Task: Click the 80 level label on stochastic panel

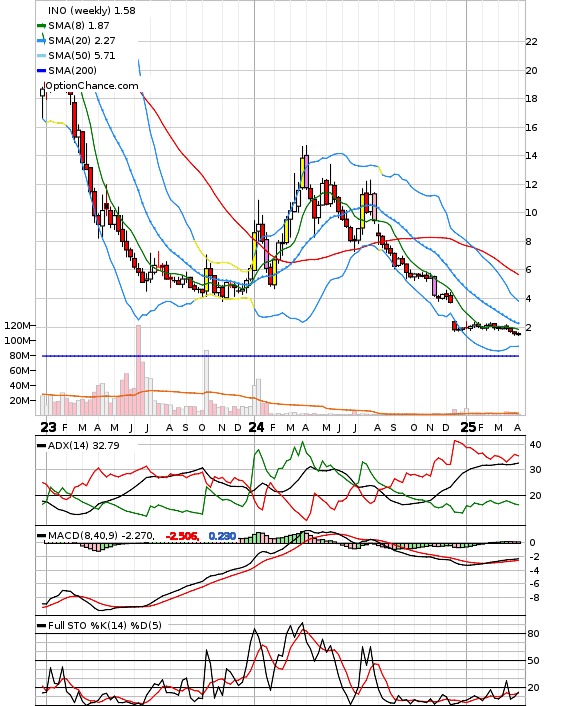Action: 533,634
